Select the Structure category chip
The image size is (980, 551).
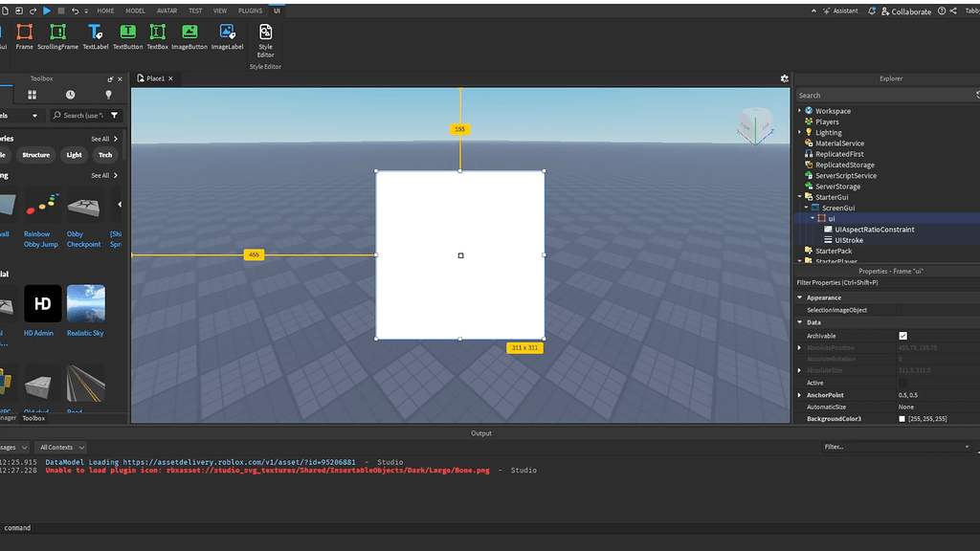pyautogui.click(x=36, y=155)
